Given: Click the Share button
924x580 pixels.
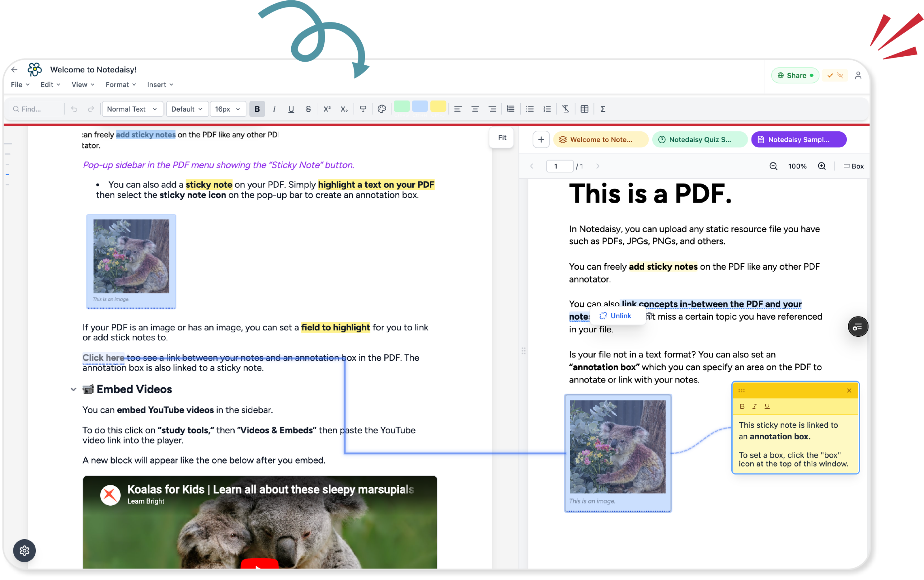Looking at the screenshot, I should [x=795, y=75].
